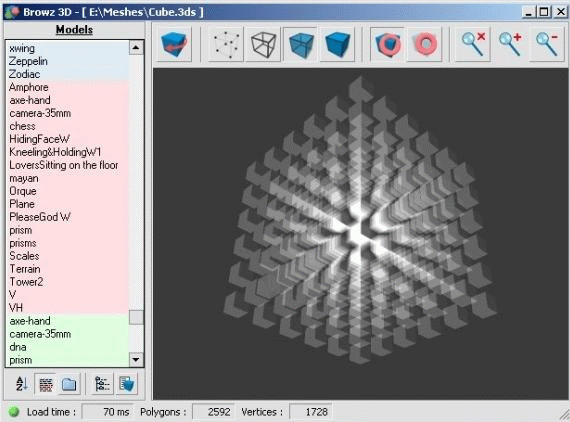
Task: Switch to wireframe cube display mode
Action: (263, 44)
